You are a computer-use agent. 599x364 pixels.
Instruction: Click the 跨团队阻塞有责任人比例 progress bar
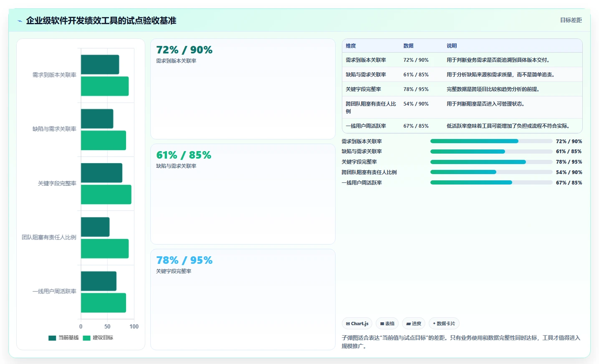pyautogui.click(x=491, y=172)
